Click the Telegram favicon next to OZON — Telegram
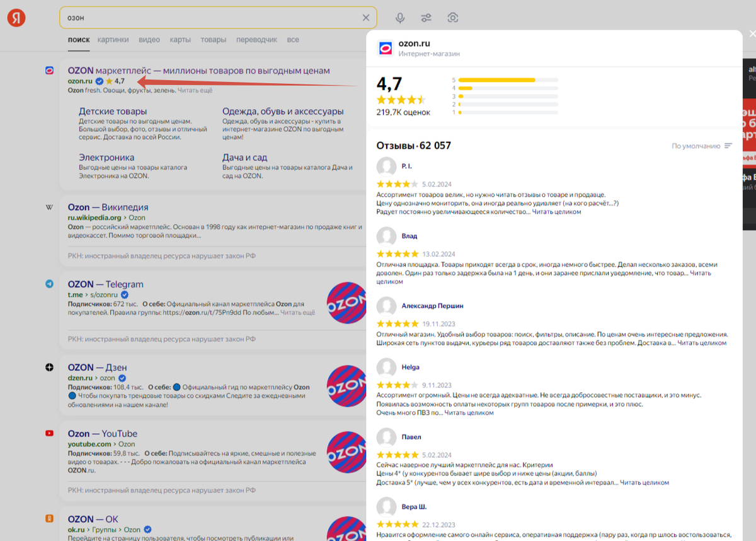 pos(50,284)
